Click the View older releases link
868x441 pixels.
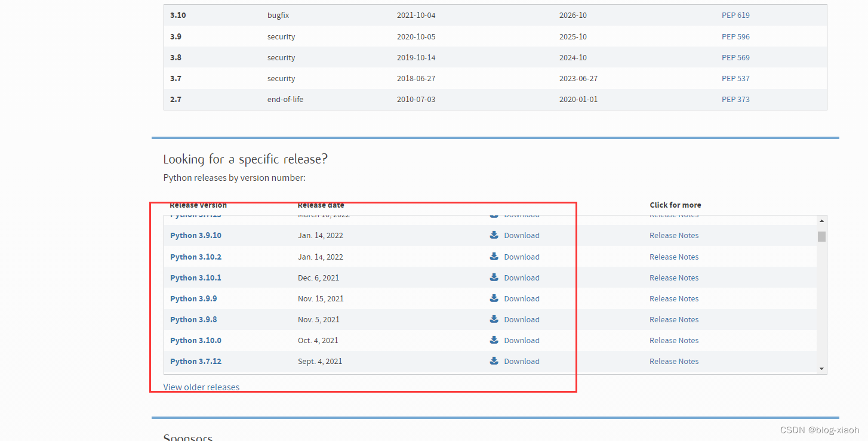tap(201, 387)
